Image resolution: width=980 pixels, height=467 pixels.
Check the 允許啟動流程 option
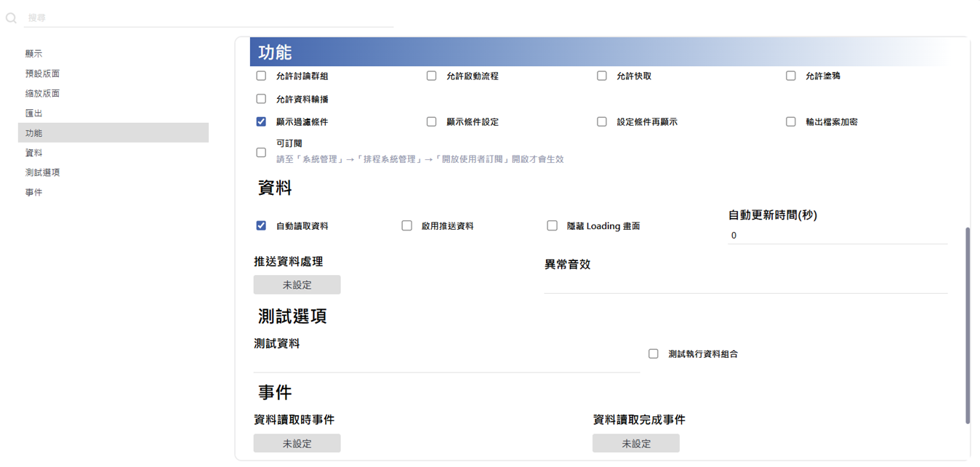[x=432, y=76]
